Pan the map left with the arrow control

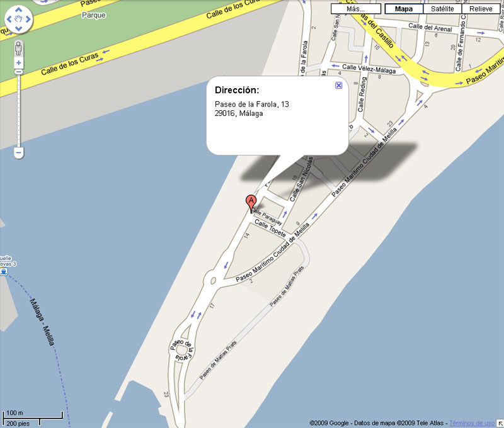click(9, 20)
